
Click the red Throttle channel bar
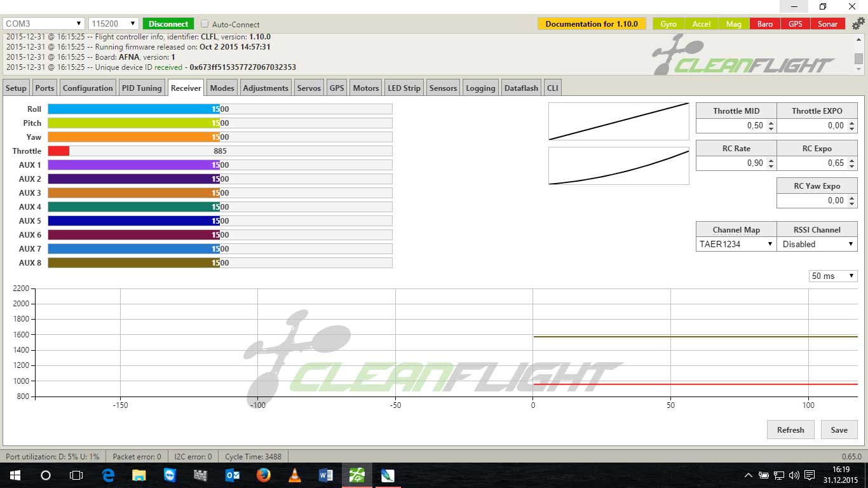[x=58, y=151]
